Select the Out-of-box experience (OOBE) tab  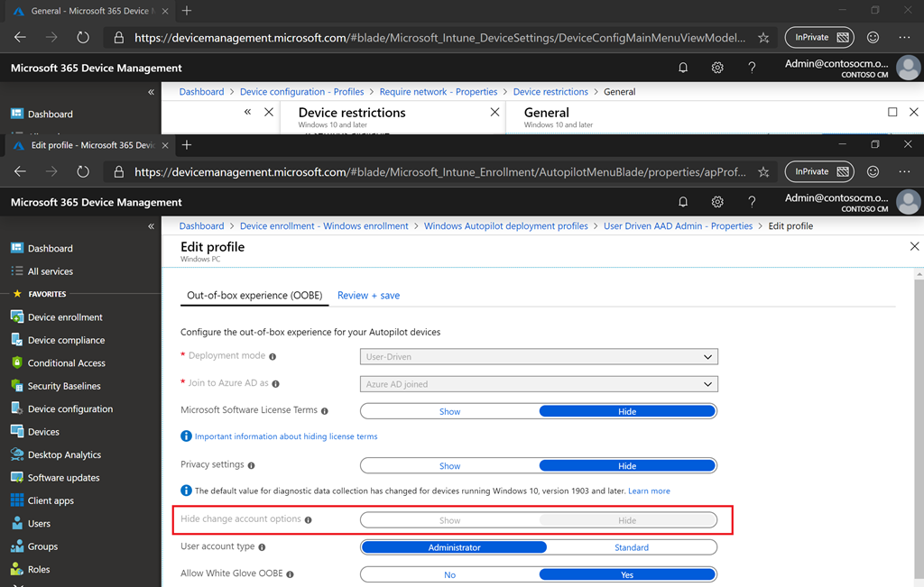coord(254,295)
